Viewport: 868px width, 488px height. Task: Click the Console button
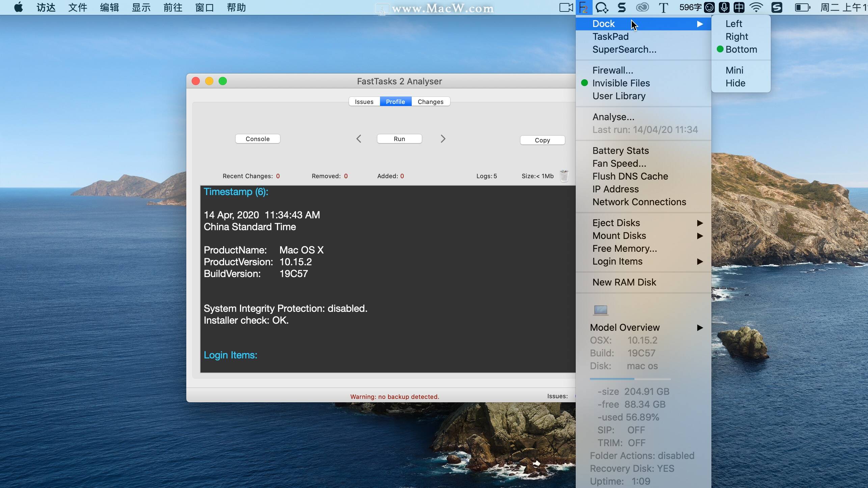click(x=257, y=139)
